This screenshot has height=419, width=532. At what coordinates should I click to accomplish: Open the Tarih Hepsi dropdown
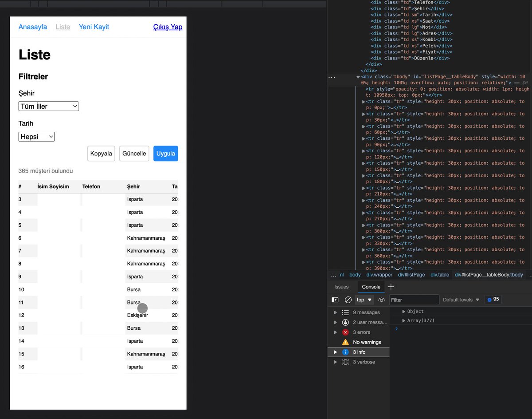(37, 137)
